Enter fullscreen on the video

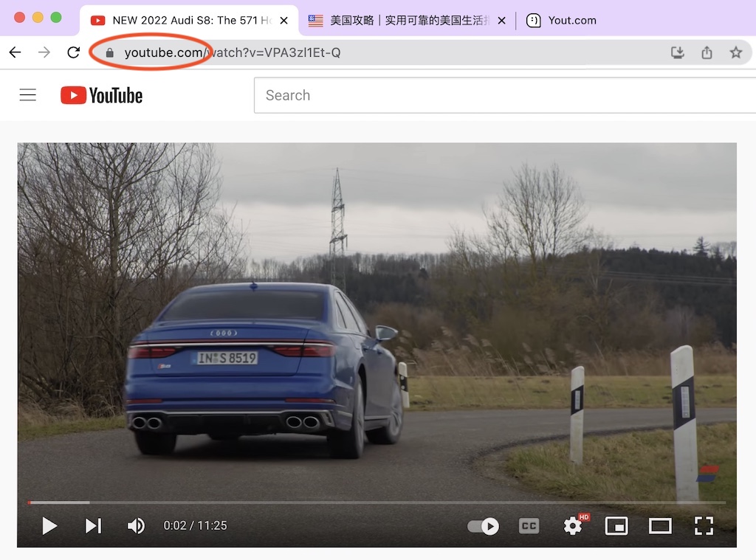[704, 526]
